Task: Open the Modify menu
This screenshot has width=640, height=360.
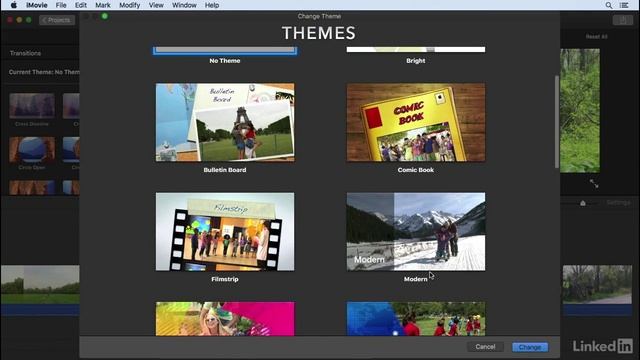Action: pos(129,5)
